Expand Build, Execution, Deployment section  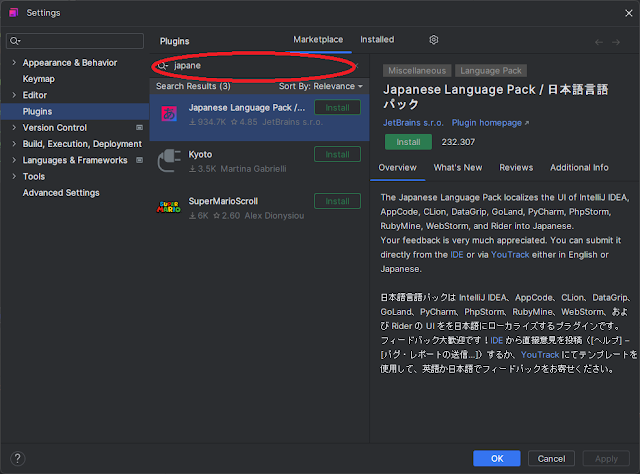tap(14, 144)
